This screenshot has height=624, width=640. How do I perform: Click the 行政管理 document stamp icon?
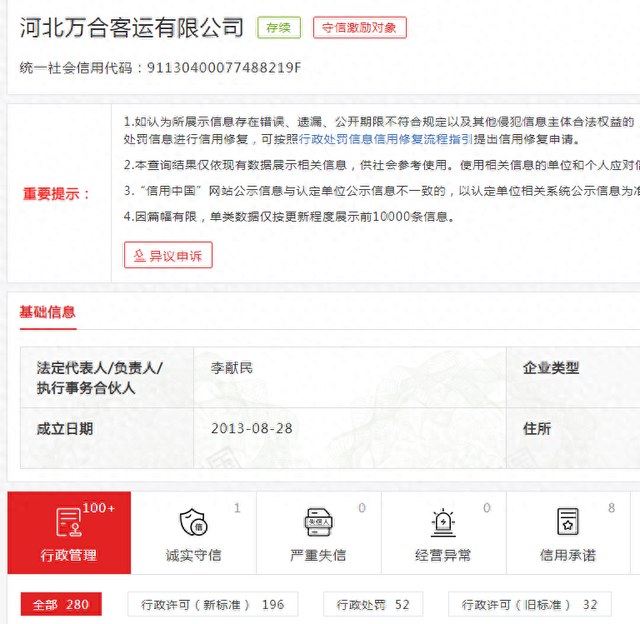tap(69, 522)
